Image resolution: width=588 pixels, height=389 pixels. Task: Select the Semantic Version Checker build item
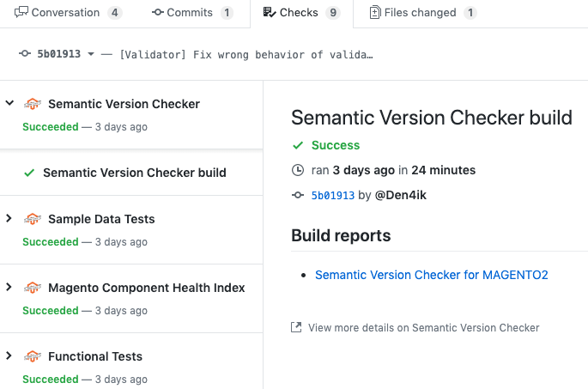134,173
